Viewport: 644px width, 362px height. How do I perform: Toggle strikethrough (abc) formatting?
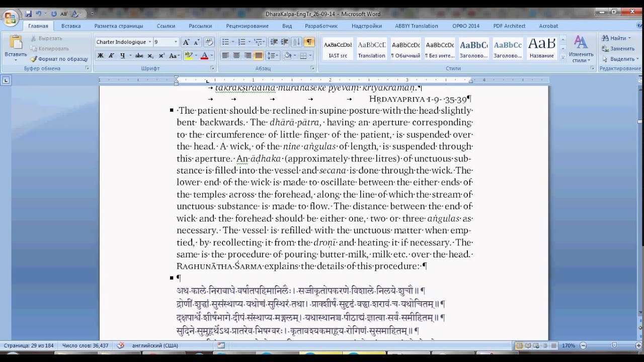pos(139,56)
